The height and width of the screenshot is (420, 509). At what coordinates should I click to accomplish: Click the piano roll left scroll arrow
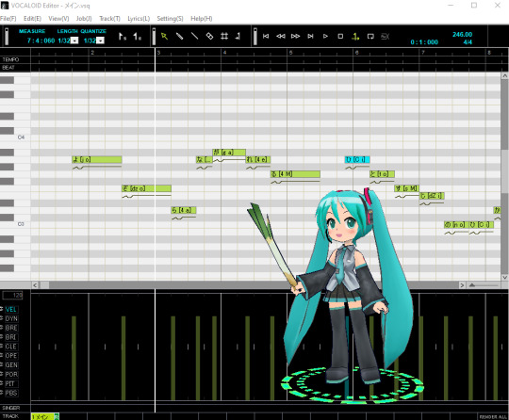[35, 285]
